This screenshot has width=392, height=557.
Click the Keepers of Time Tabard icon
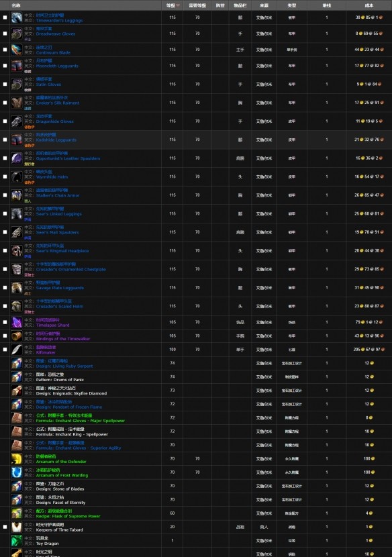16,527
